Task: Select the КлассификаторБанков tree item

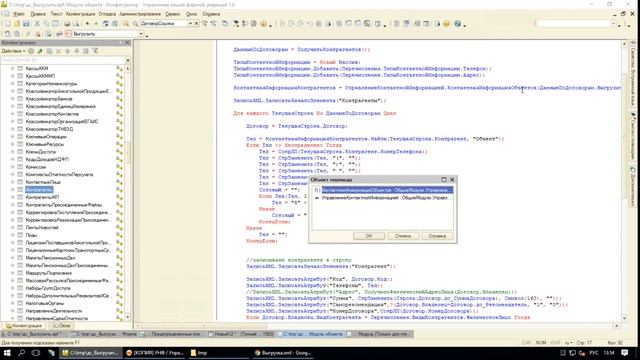Action: pyautogui.click(x=49, y=99)
